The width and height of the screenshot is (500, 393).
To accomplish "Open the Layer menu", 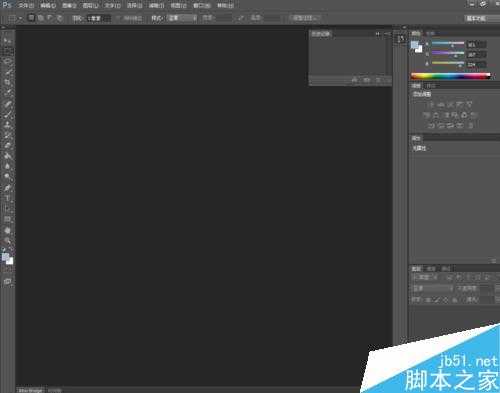I will [x=90, y=6].
